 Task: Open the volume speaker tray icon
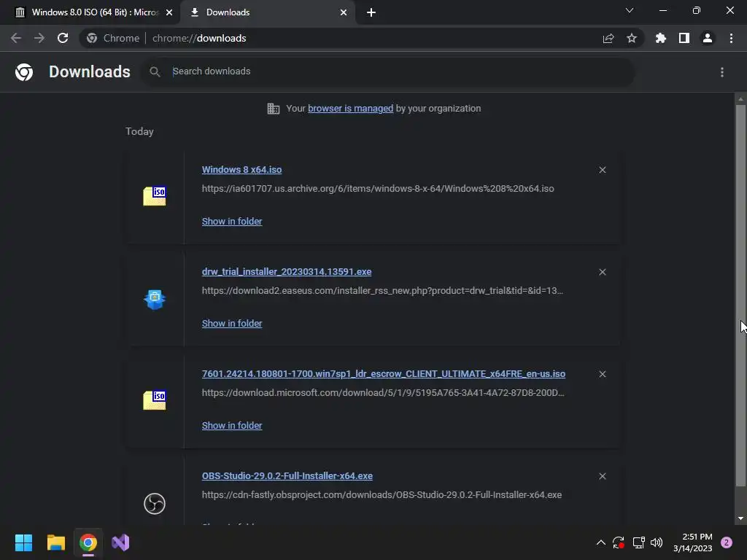657,542
